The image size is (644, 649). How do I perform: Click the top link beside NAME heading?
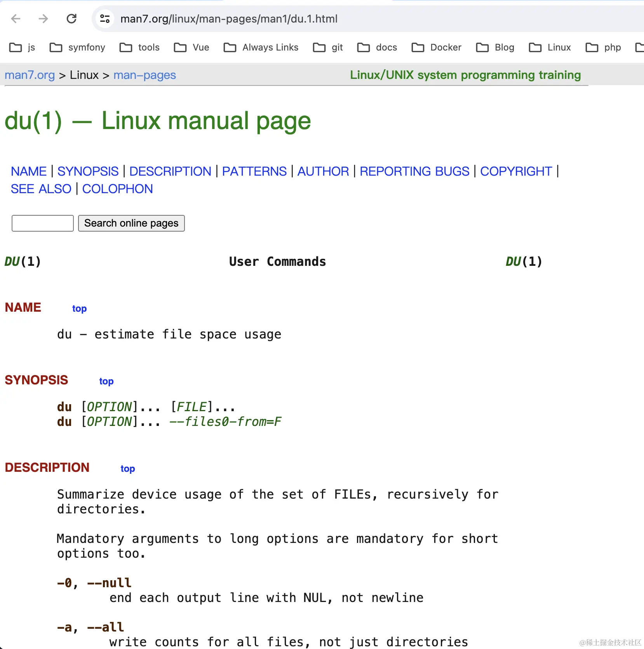(79, 309)
